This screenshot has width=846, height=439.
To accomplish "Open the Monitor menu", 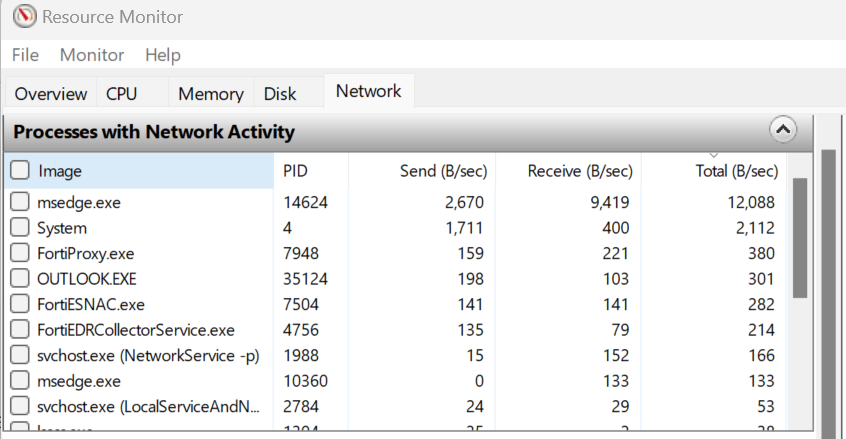I will (x=92, y=55).
